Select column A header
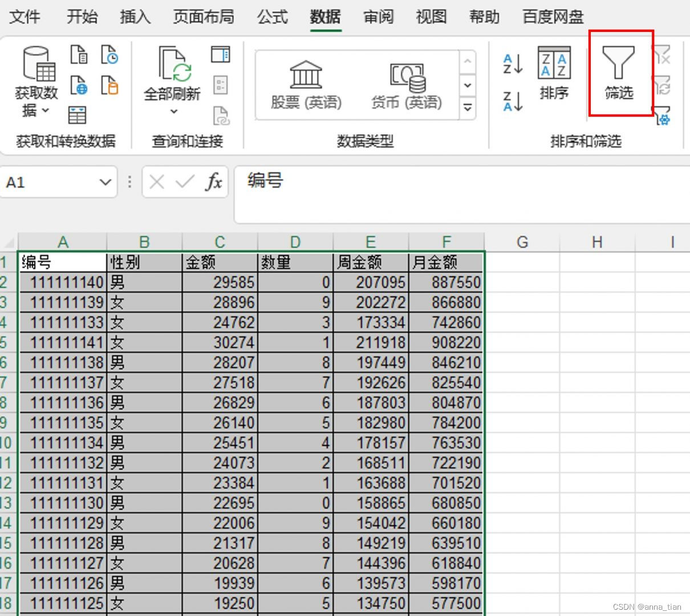This screenshot has height=616, width=690. click(x=63, y=242)
